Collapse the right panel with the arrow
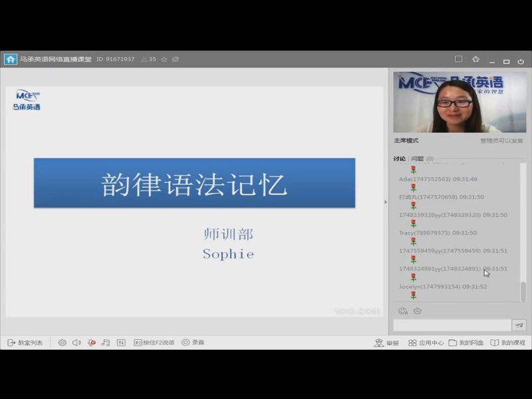This screenshot has height=399, width=532. [x=386, y=201]
